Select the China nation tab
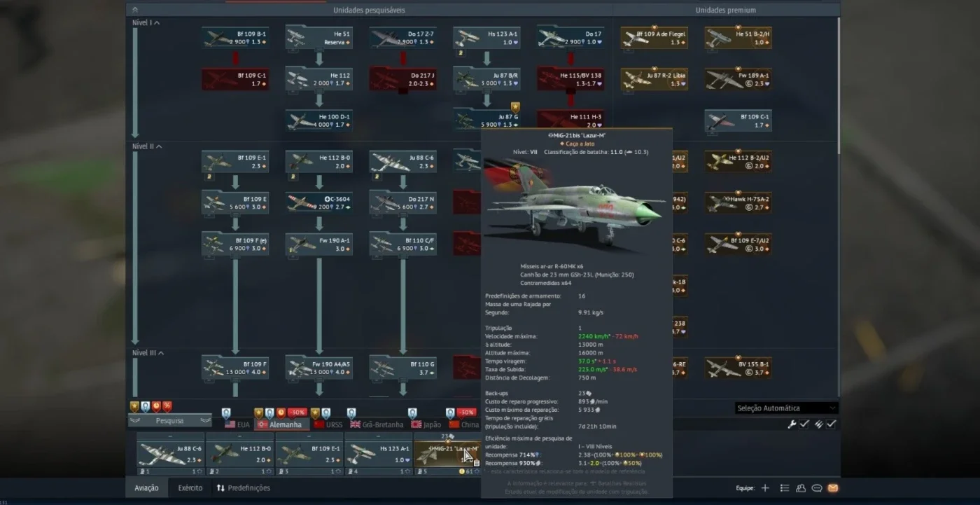This screenshot has width=980, height=505. pyautogui.click(x=463, y=425)
